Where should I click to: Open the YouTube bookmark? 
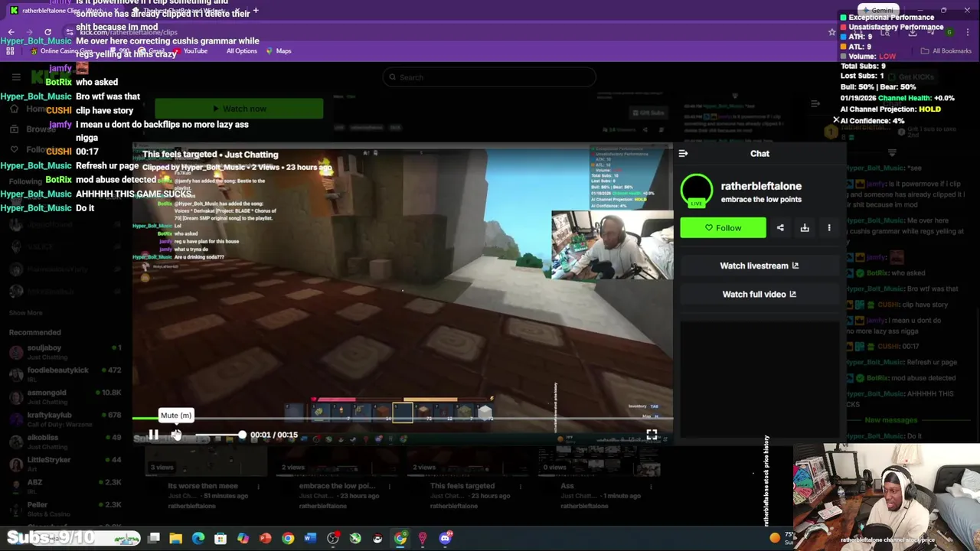(x=190, y=51)
